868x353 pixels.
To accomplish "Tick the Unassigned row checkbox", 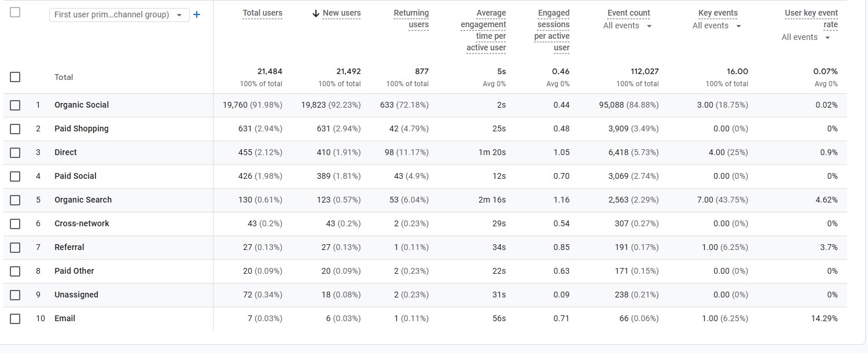I will 15,295.
